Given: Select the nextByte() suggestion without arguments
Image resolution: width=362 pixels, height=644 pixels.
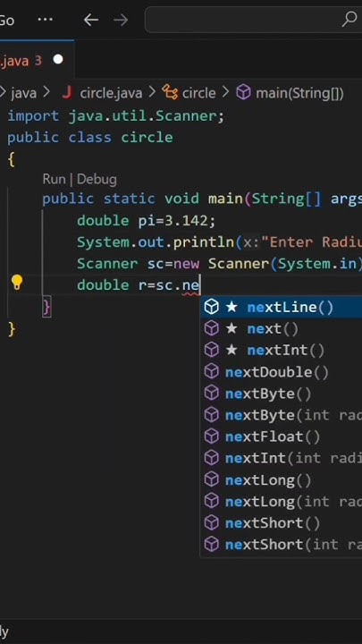Looking at the screenshot, I should point(282,394).
